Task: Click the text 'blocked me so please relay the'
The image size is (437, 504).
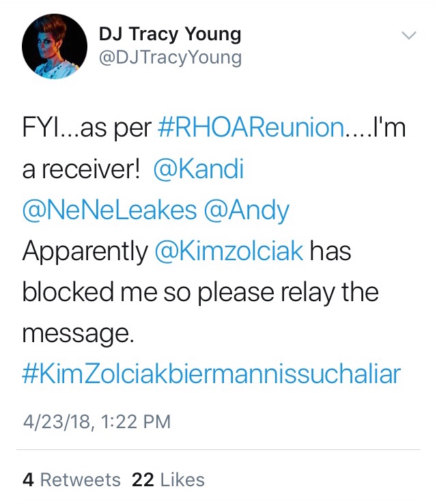Action: tap(201, 292)
